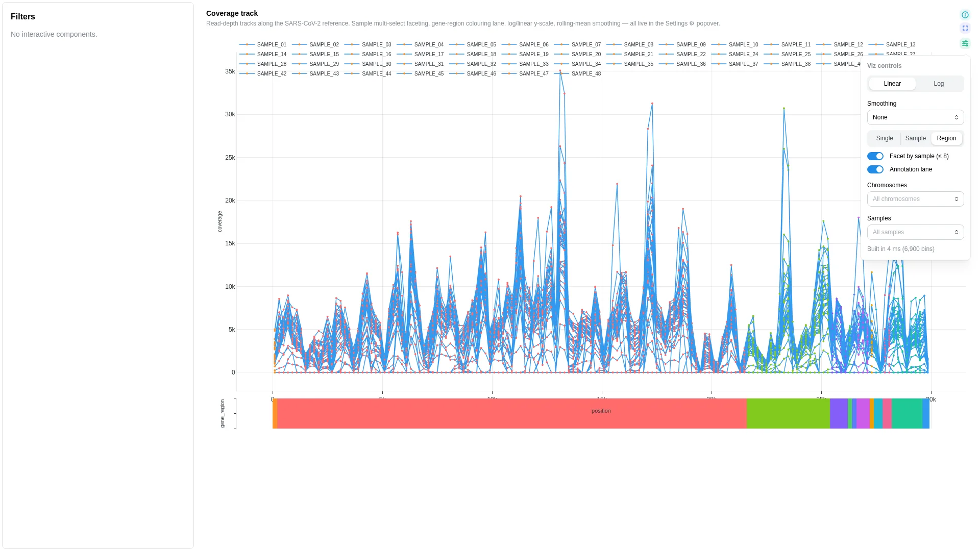Image resolution: width=980 pixels, height=551 pixels.
Task: Open the Smoothing dropdown
Action: (915, 117)
